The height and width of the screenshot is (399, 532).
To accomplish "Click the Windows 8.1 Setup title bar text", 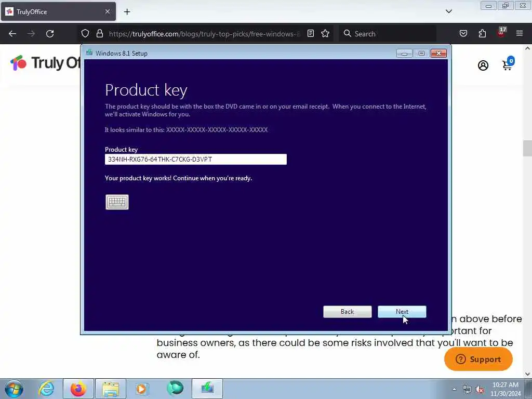I will [x=122, y=54].
